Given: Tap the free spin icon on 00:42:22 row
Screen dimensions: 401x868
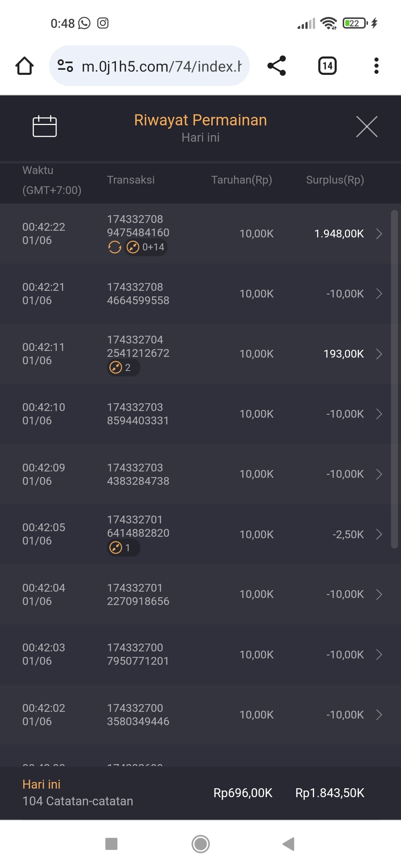Looking at the screenshot, I should 115,247.
